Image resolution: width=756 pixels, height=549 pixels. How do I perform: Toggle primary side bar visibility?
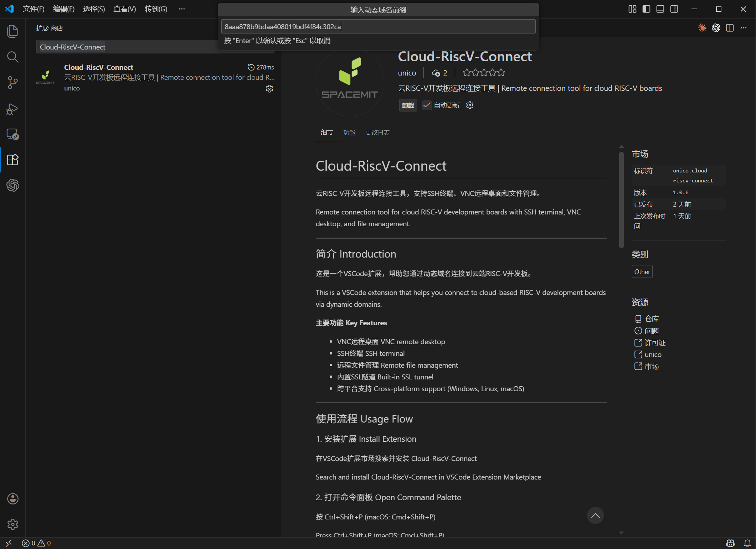[646, 9]
